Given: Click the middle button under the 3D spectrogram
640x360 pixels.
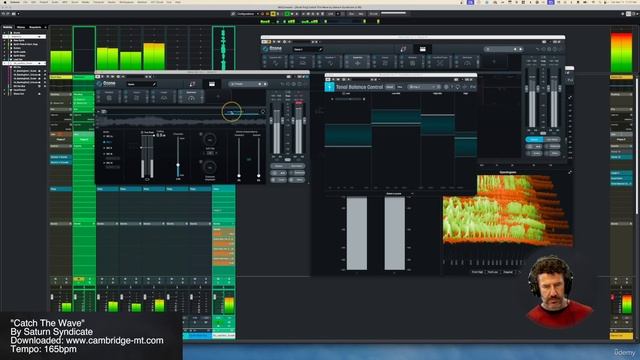Looking at the screenshot, I should 493,272.
